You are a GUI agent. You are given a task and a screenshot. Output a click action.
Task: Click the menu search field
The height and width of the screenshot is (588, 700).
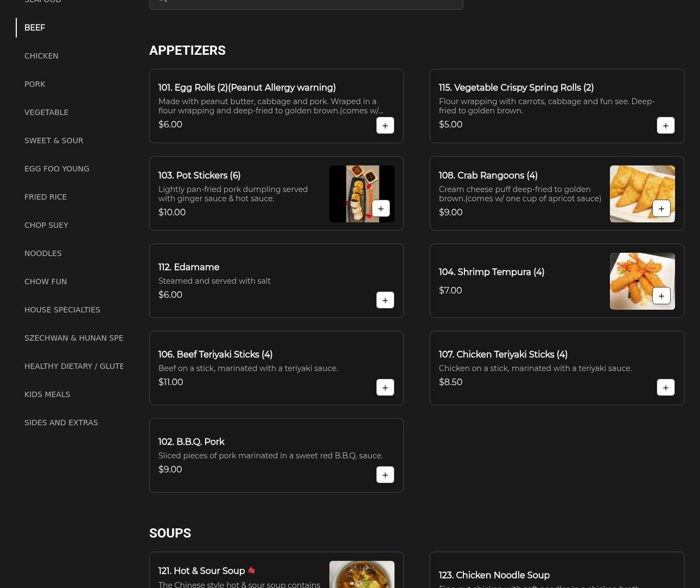[306, 3]
